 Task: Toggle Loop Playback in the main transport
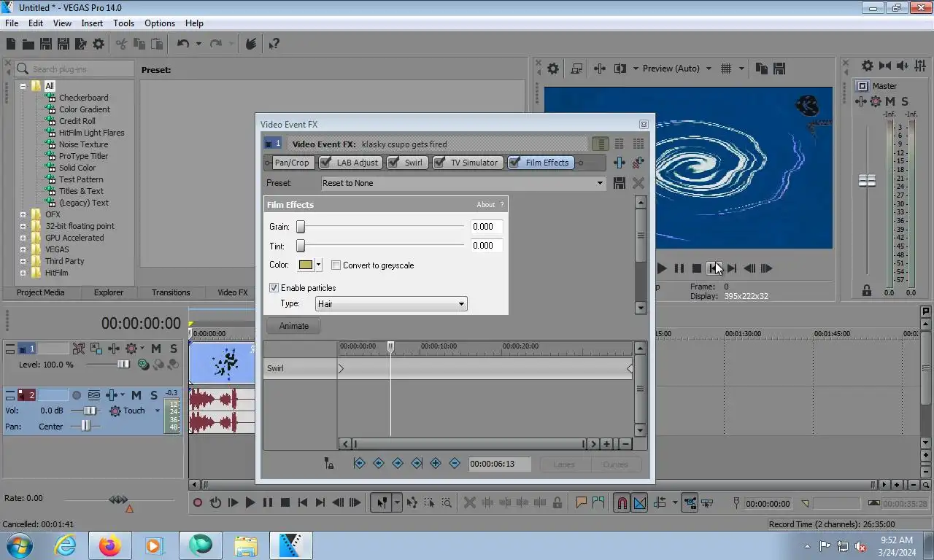tap(215, 502)
